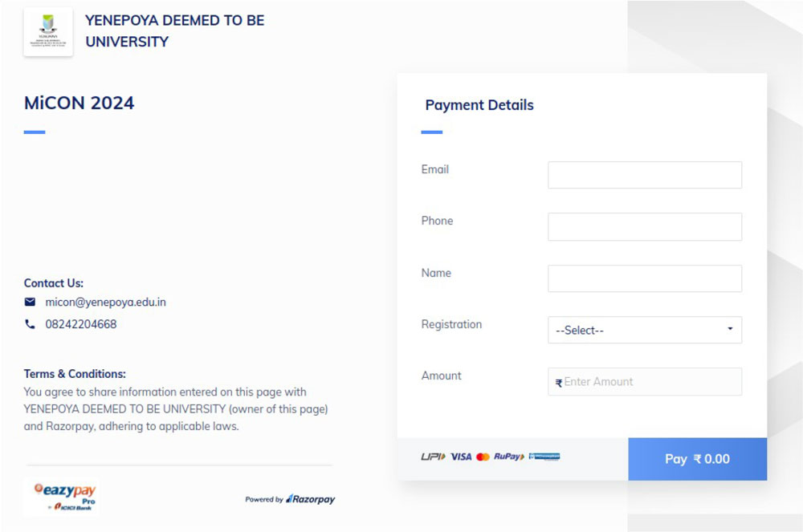Click into the Phone input field
803x532 pixels.
(x=645, y=227)
